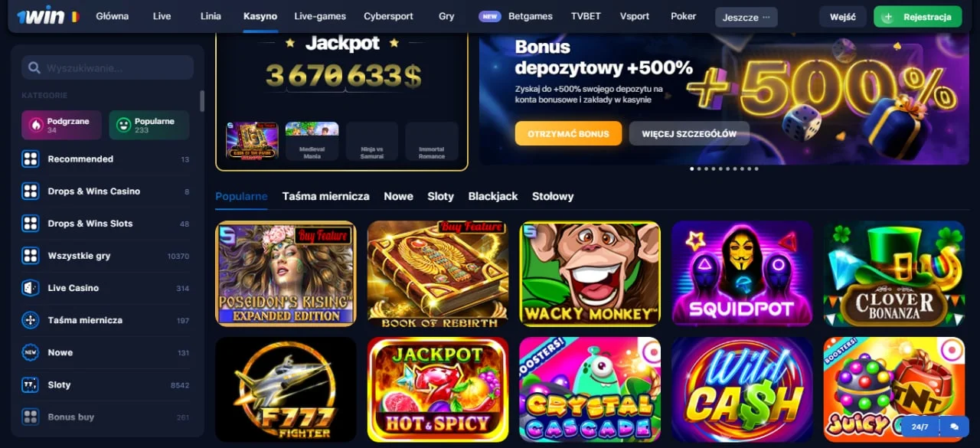
Task: Click the Rejestracja button
Action: coord(918,17)
